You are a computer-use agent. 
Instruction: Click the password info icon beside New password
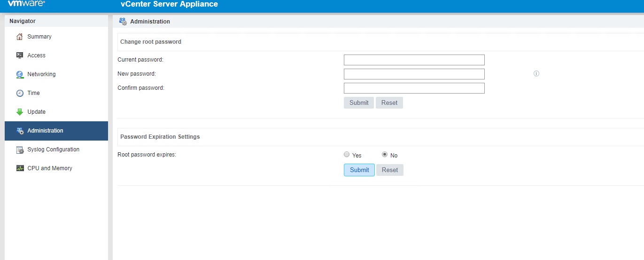[536, 74]
